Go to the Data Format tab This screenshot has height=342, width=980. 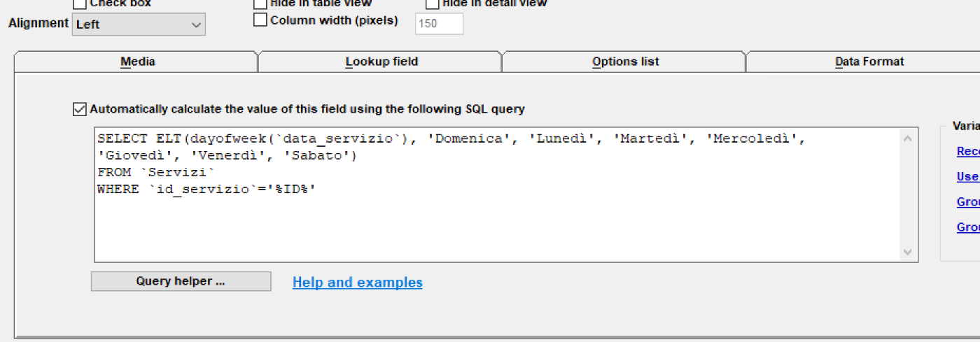[869, 62]
